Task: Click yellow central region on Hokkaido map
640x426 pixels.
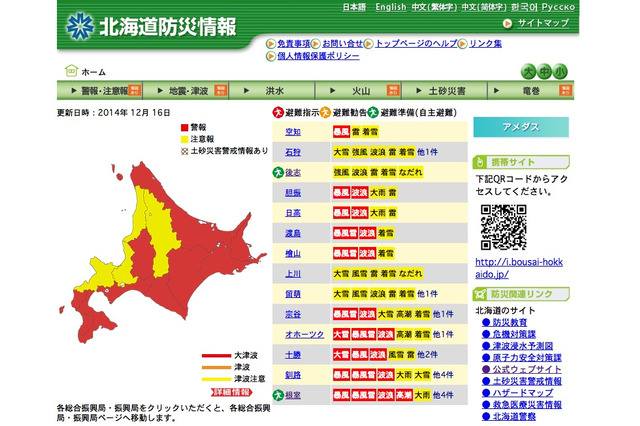Action: 162,237
